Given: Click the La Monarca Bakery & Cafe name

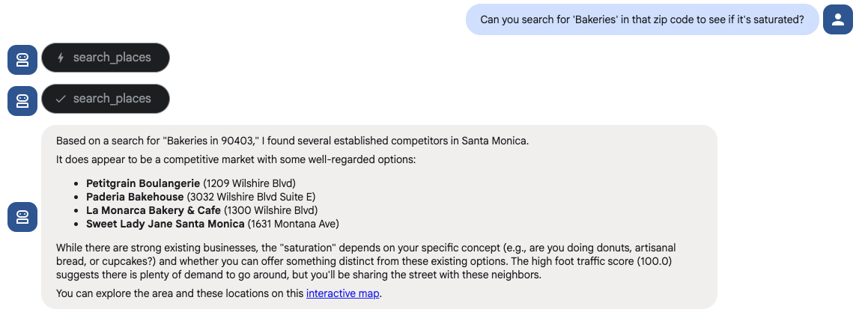Looking at the screenshot, I should point(154,210).
